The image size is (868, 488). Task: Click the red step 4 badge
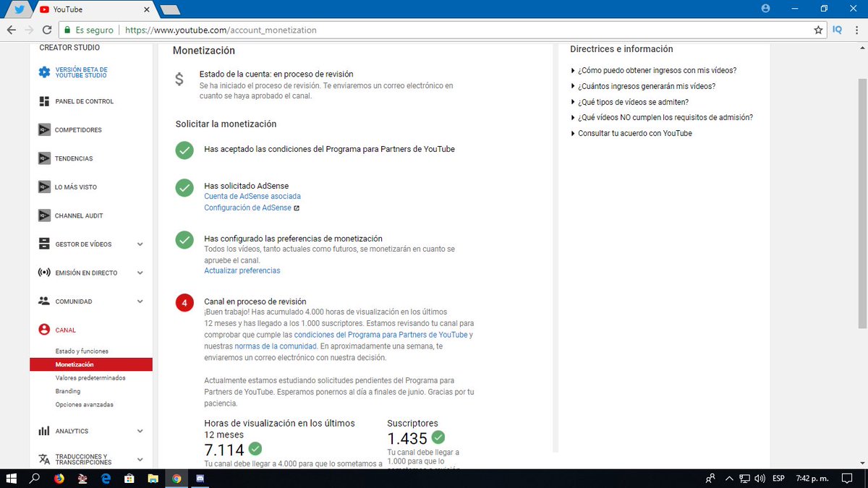point(184,303)
